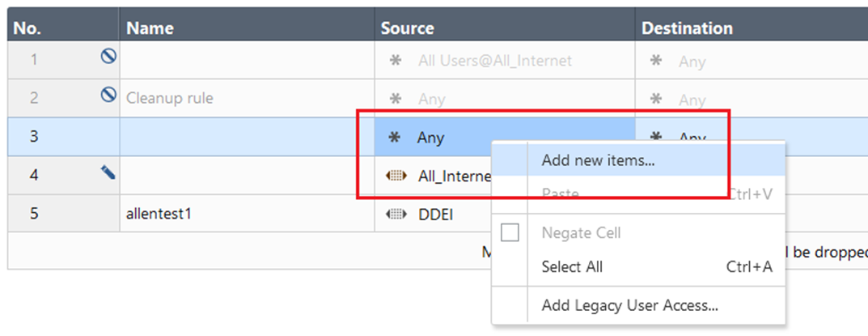Click the disabled icon in rule 1
The height and width of the screenshot is (336, 868).
tap(108, 57)
